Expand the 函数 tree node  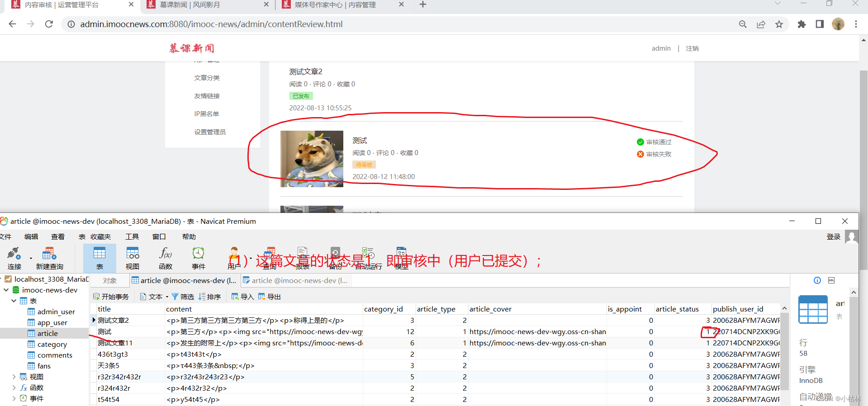[14, 387]
